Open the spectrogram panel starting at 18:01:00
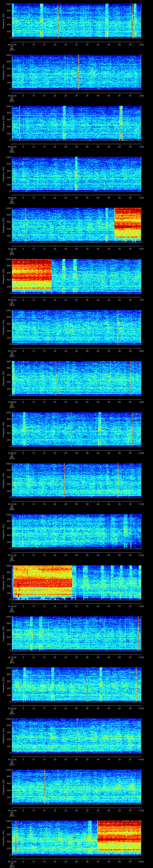Image resolution: width=153 pixels, height=868 pixels. tap(76, 21)
